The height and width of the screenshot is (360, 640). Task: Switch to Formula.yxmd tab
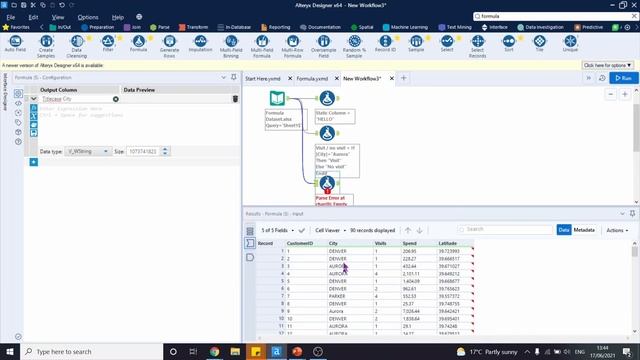tap(312, 78)
